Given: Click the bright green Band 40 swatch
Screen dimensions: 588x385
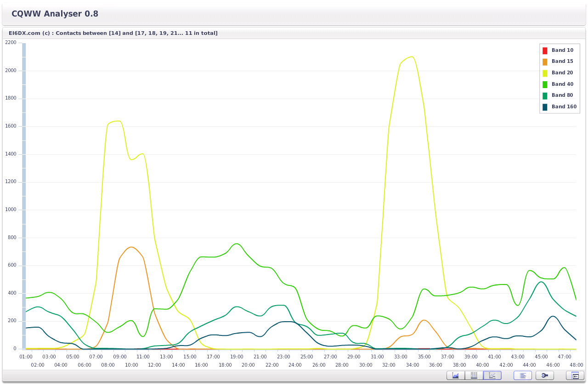Looking at the screenshot, I should tap(545, 84).
